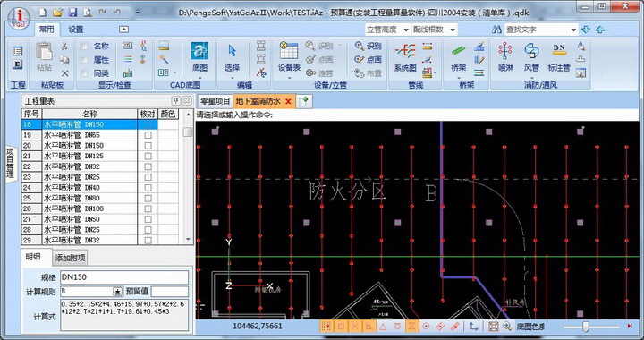Toggle the triangle snap icon in status bar
This screenshot has height=340, width=644.
point(383,327)
